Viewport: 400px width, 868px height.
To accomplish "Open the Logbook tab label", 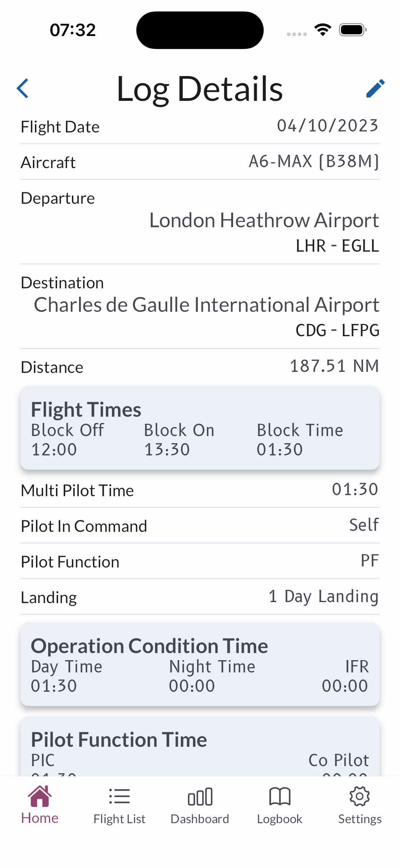I will point(280,819).
